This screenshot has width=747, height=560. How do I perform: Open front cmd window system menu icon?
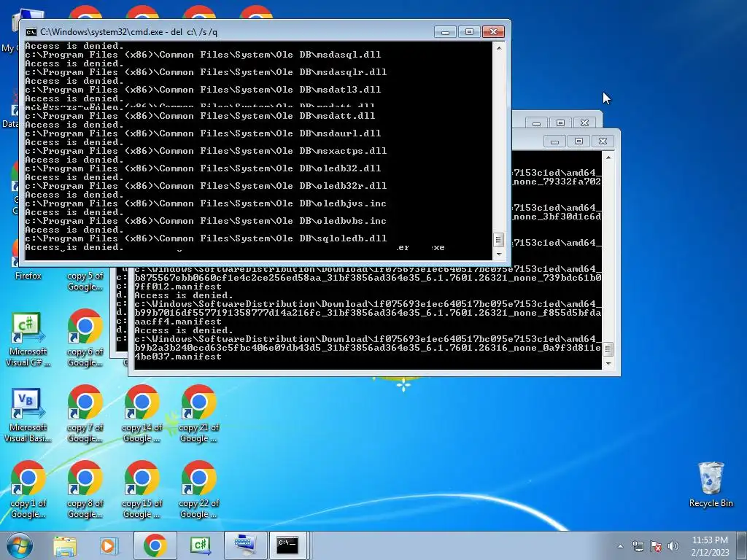pyautogui.click(x=31, y=32)
